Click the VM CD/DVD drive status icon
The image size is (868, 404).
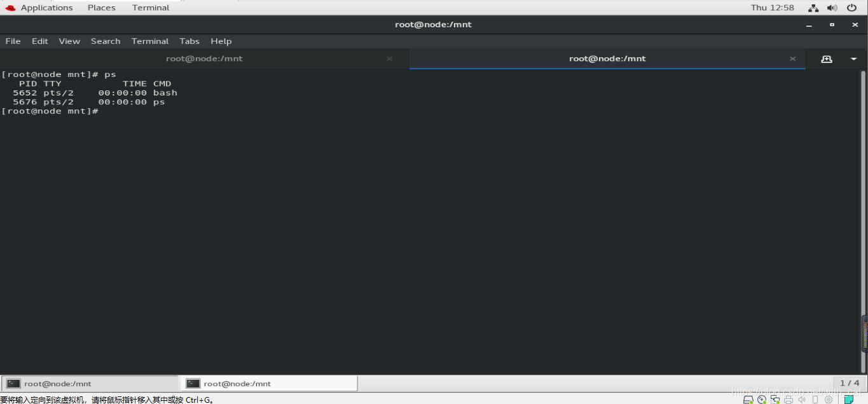click(x=762, y=400)
